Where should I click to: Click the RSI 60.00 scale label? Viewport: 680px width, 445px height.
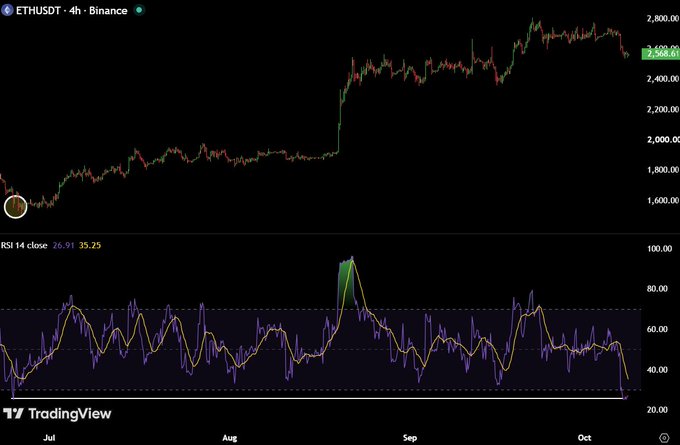[657, 329]
